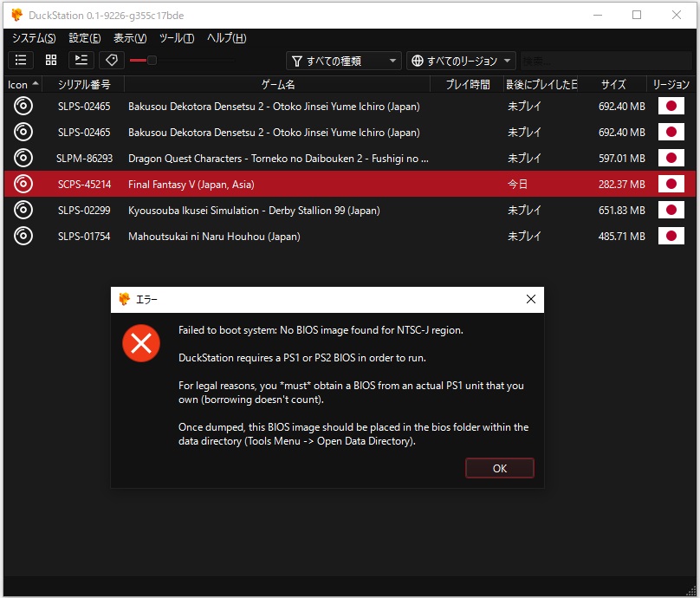
Task: Click OK in the error dialog
Action: (500, 468)
